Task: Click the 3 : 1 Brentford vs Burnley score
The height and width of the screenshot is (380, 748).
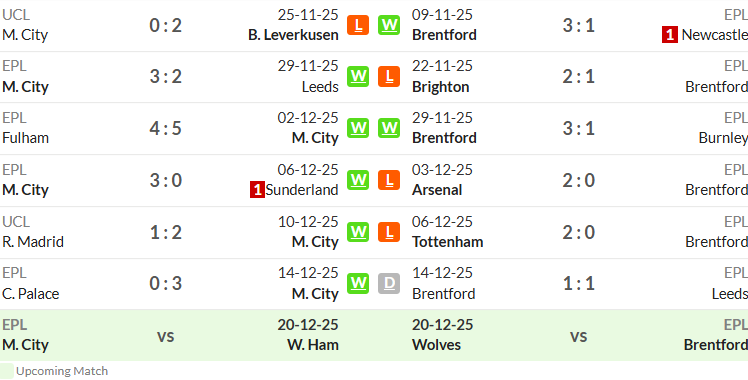Action: pos(579,128)
